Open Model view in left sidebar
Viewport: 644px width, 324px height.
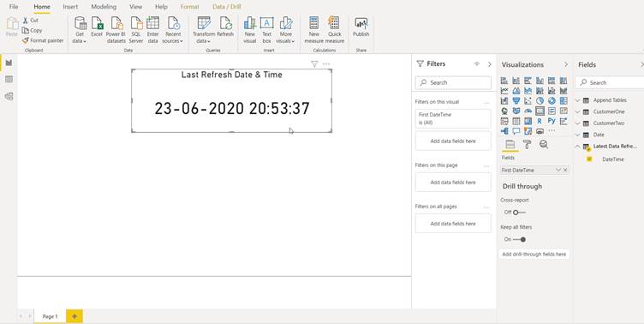pyautogui.click(x=9, y=96)
